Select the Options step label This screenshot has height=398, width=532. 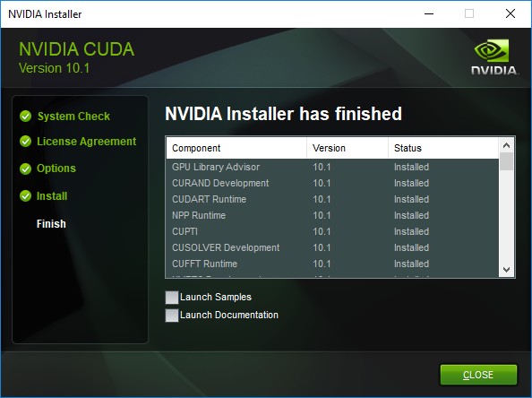tap(56, 169)
